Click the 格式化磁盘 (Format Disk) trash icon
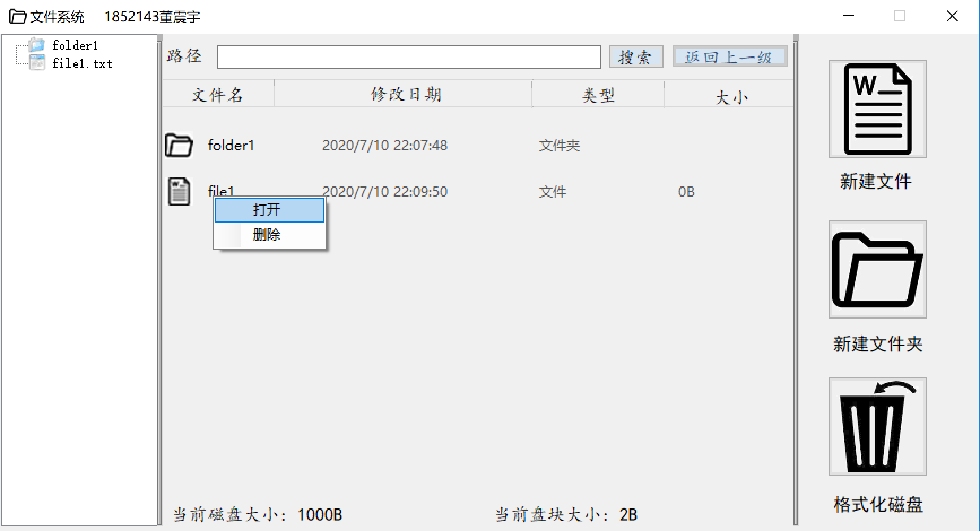The width and height of the screenshot is (980, 531). [x=877, y=425]
